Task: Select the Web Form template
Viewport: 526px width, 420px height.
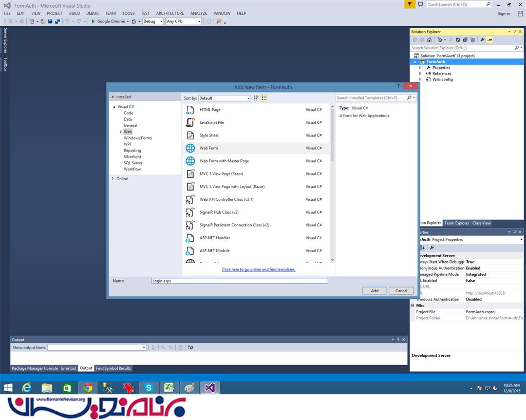Action: [256, 148]
